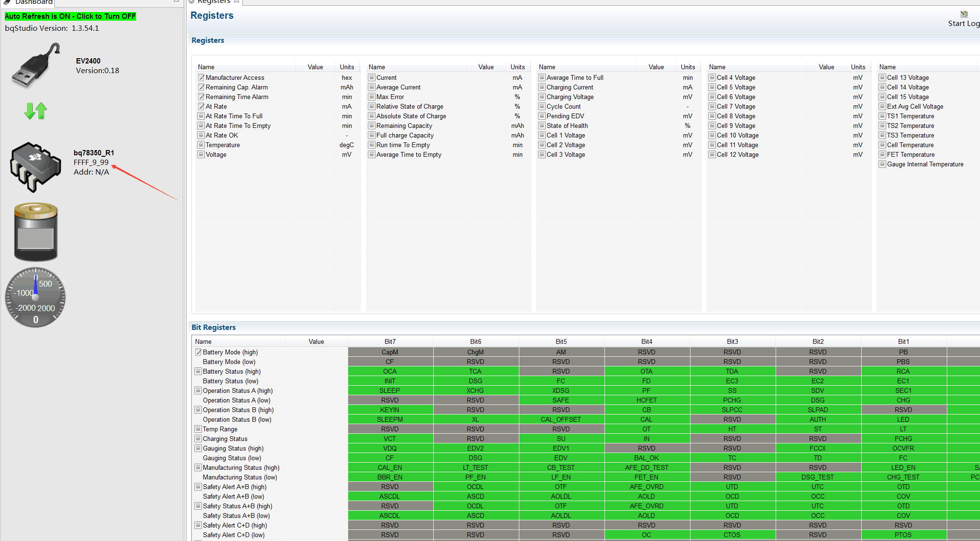
Task: Click the pencil icon beside Manufacturer Access
Action: [x=201, y=77]
